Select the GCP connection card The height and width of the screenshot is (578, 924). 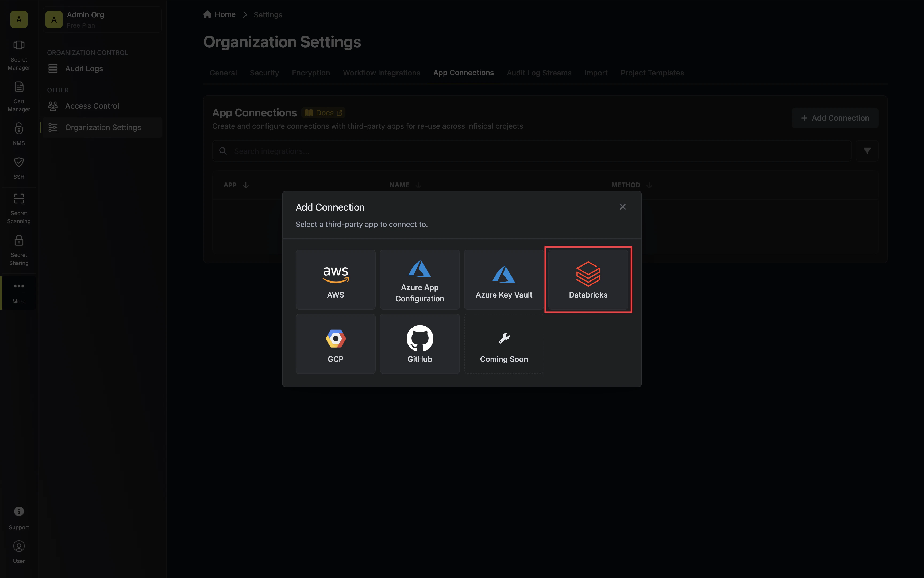coord(335,344)
